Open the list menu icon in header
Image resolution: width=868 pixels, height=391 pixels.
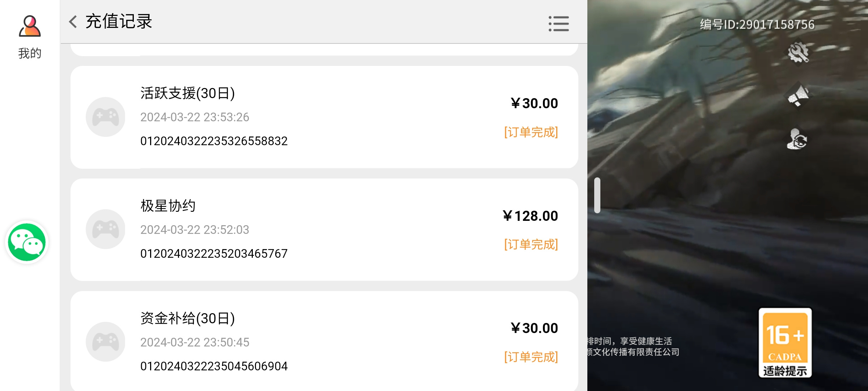click(x=559, y=24)
